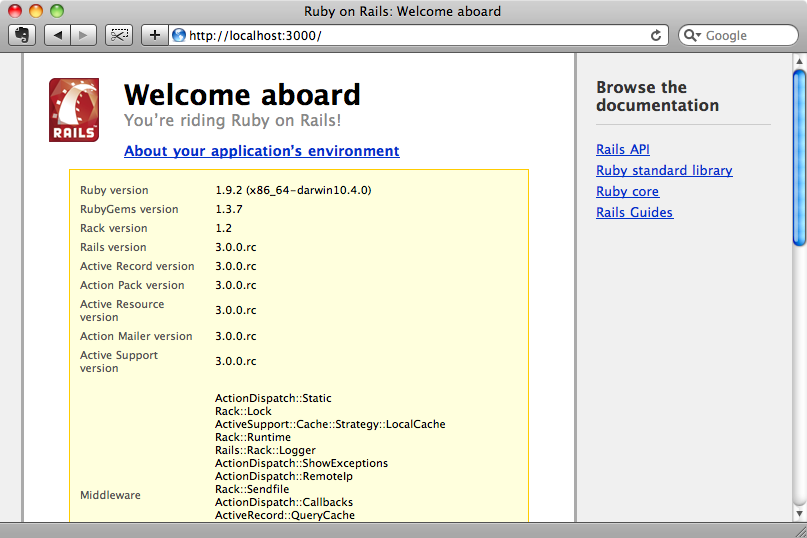Click the 'RubyGems version' label
The height and width of the screenshot is (538, 807).
[x=129, y=210]
